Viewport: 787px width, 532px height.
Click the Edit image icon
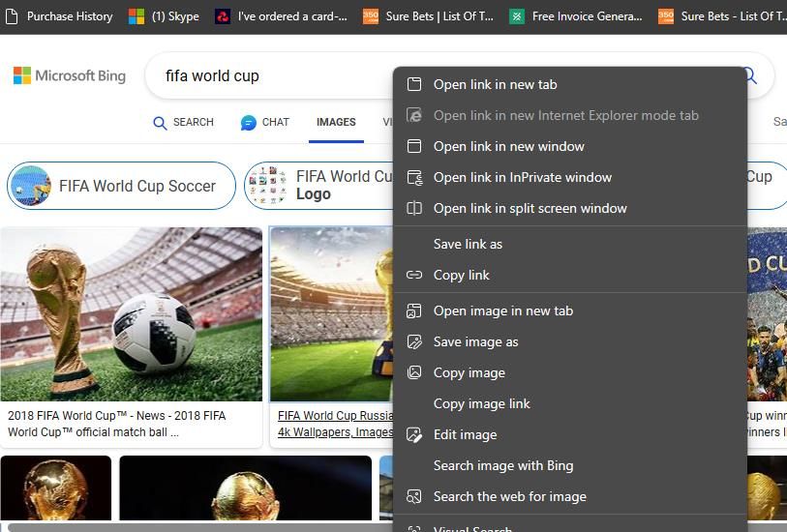pos(414,434)
